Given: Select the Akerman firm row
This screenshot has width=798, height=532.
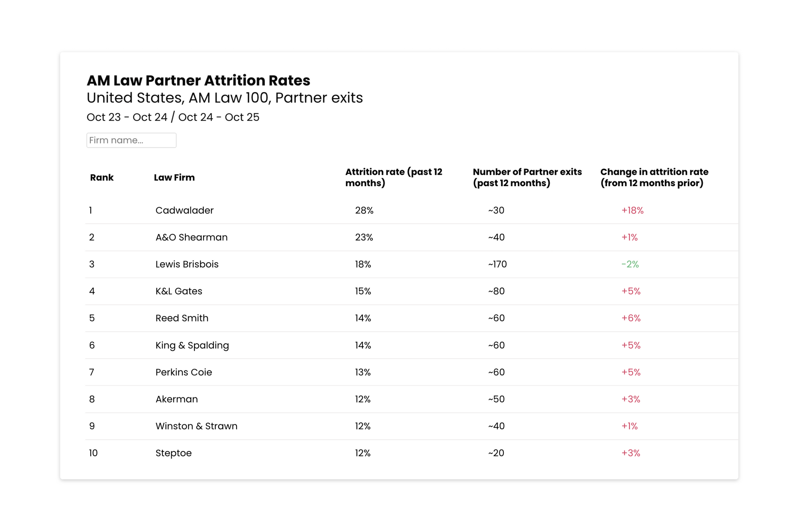Looking at the screenshot, I should tap(176, 399).
